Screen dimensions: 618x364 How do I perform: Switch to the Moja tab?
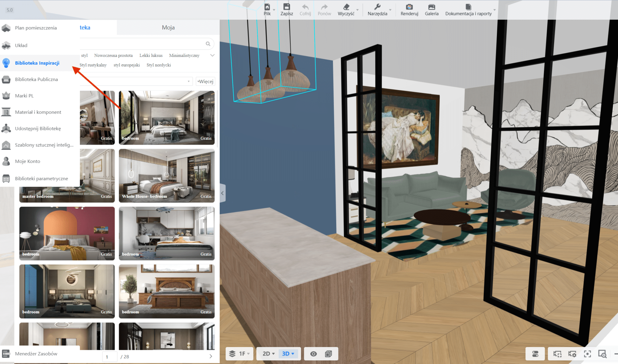coord(168,27)
